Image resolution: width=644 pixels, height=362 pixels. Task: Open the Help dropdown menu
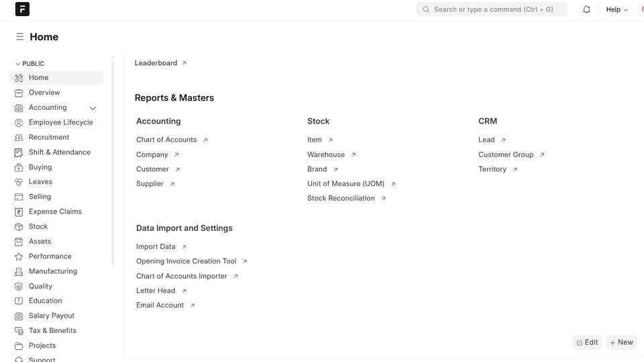pos(616,9)
